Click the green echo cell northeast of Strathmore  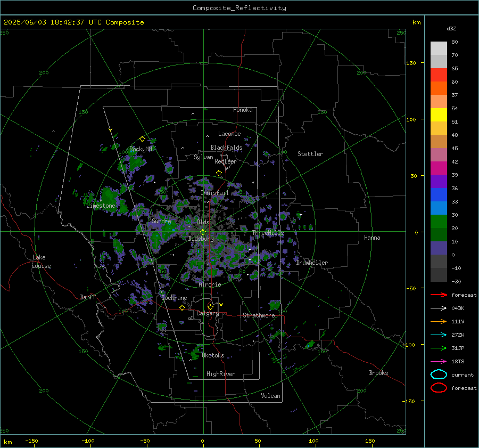coord(275,305)
